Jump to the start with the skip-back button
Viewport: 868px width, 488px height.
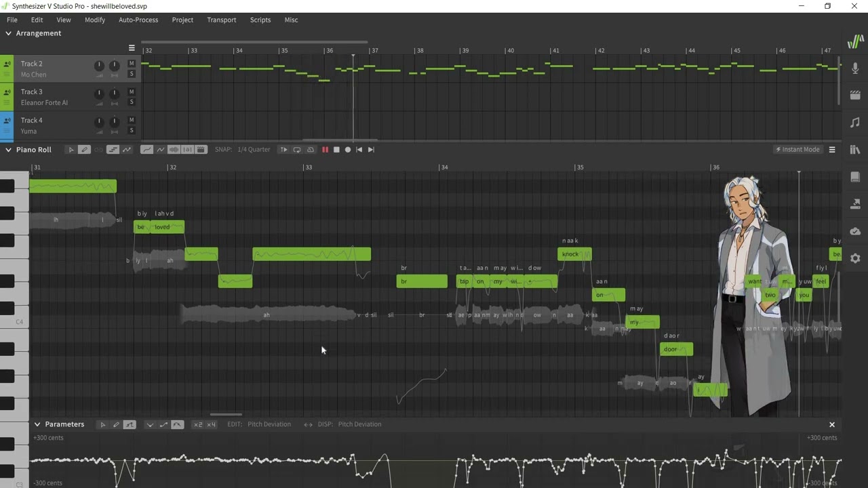(359, 150)
